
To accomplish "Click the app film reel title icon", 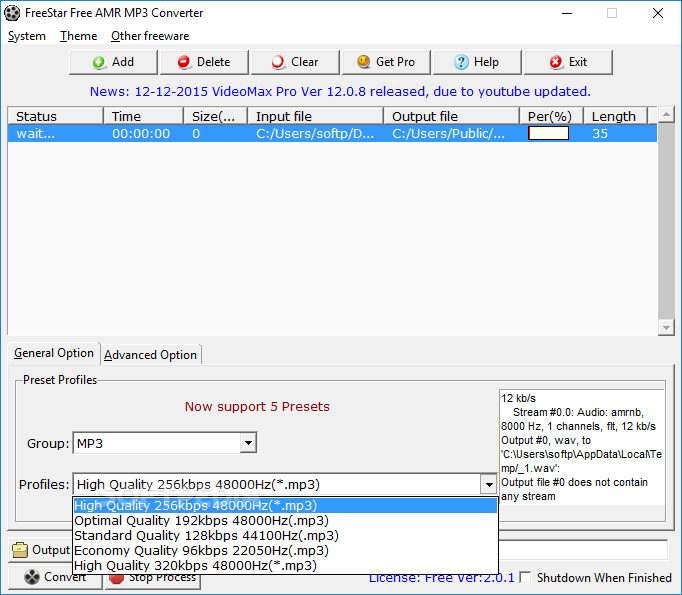I will (12, 13).
